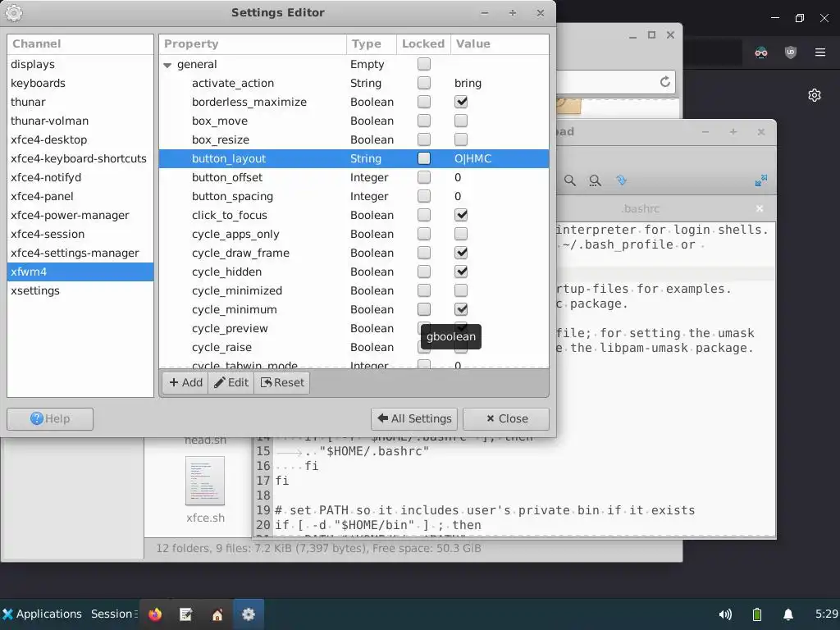Viewport: 840px width, 630px height.
Task: Open the home folder taskbar icon
Action: click(217, 614)
